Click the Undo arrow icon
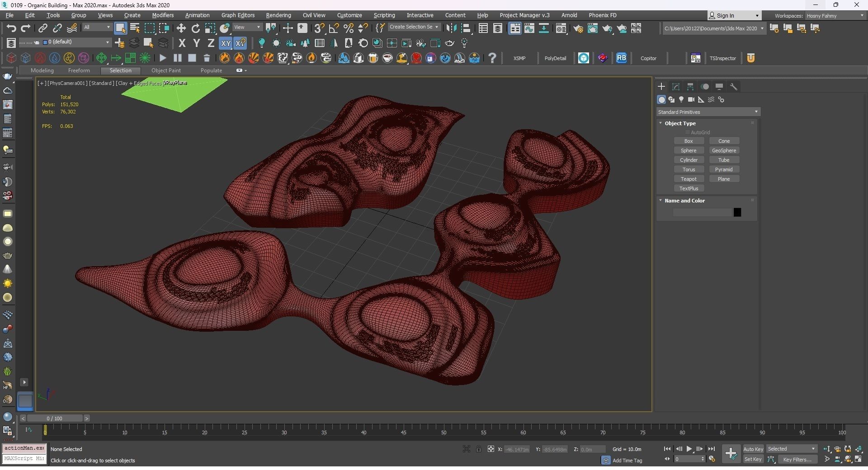This screenshot has height=470, width=868. tap(11, 28)
